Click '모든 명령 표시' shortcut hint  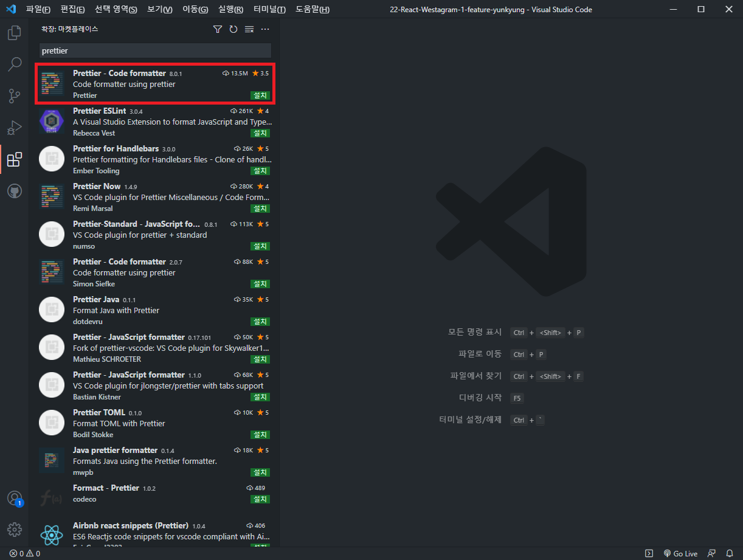click(x=475, y=332)
